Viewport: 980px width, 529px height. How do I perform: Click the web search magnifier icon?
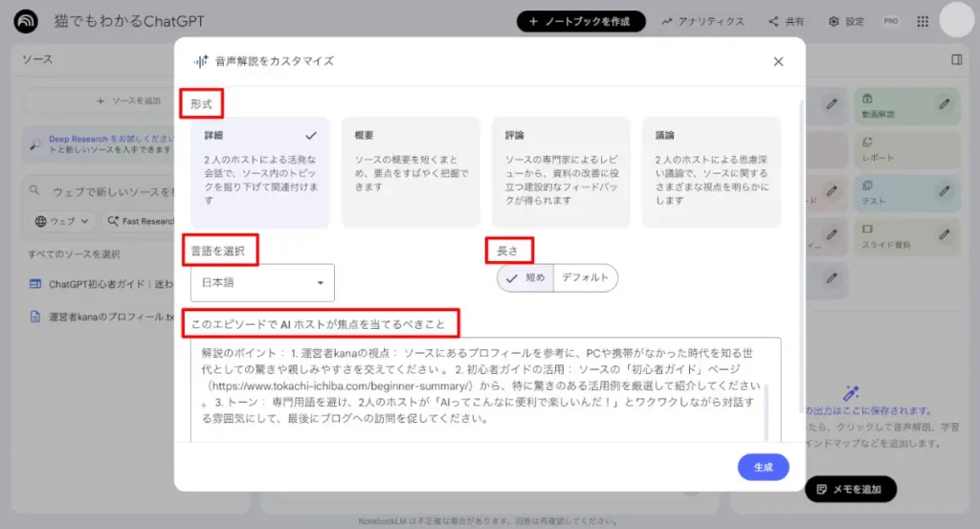[x=34, y=189]
